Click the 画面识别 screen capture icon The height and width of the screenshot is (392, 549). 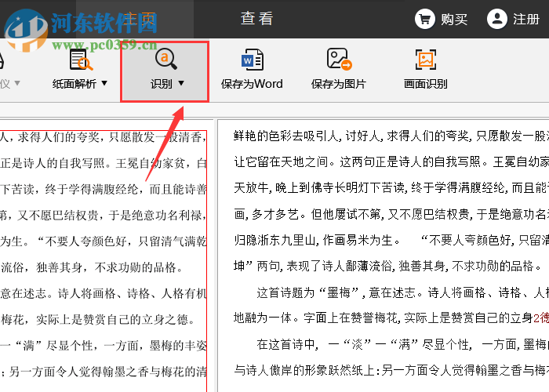coord(426,59)
